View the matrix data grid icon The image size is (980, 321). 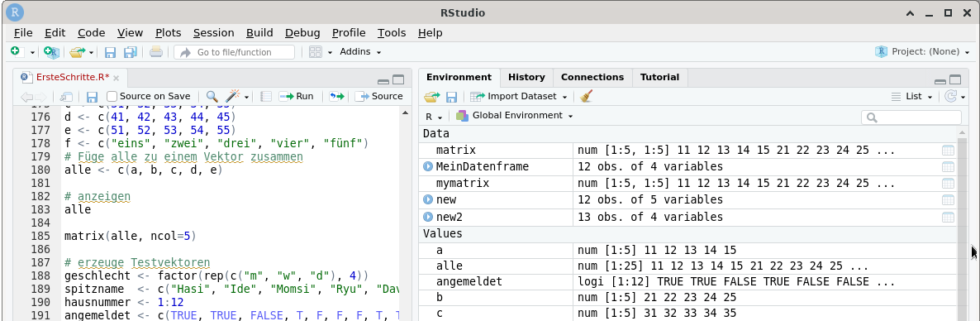tap(948, 151)
